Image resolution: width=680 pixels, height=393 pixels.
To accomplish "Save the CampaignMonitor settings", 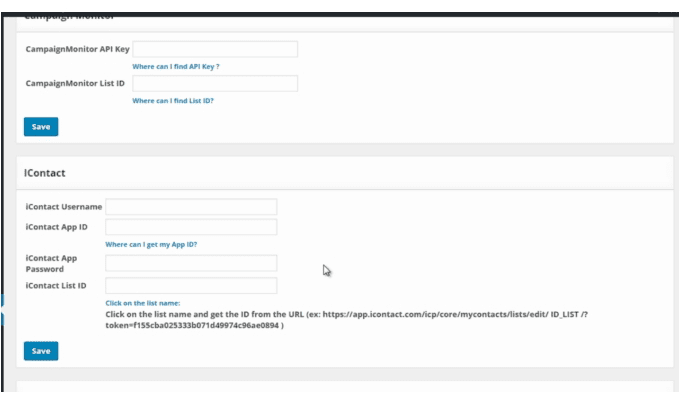I will 41,127.
